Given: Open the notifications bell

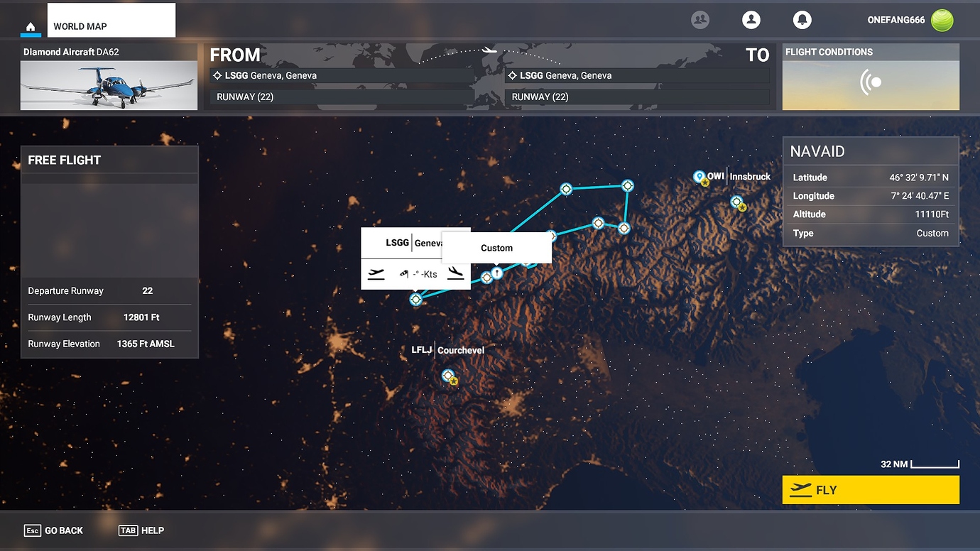Looking at the screenshot, I should click(802, 20).
